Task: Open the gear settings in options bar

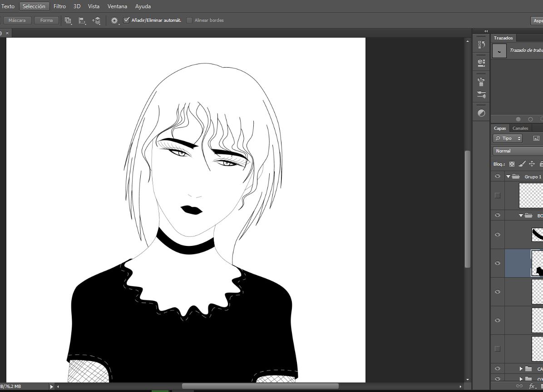Action: [x=114, y=21]
